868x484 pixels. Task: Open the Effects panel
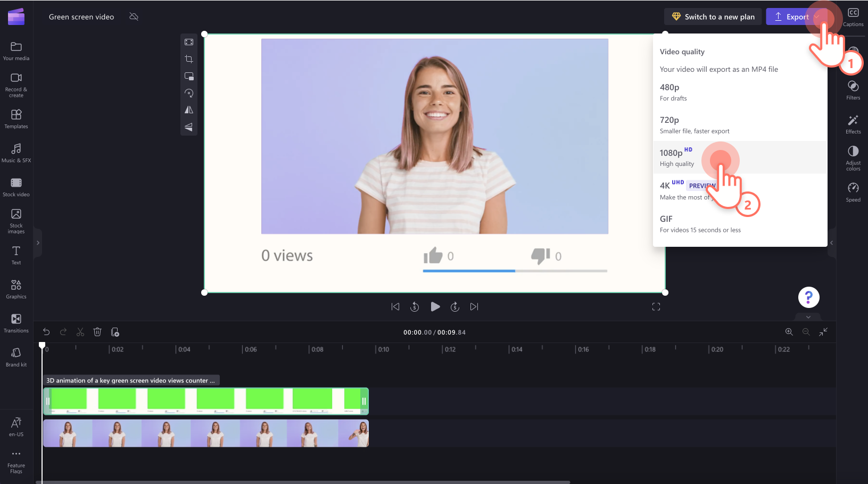click(x=853, y=123)
